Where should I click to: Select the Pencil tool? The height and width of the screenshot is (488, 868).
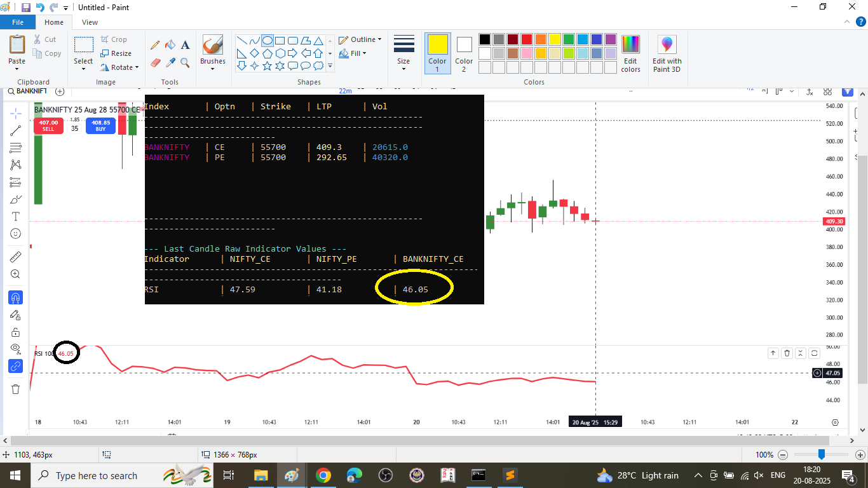point(154,45)
